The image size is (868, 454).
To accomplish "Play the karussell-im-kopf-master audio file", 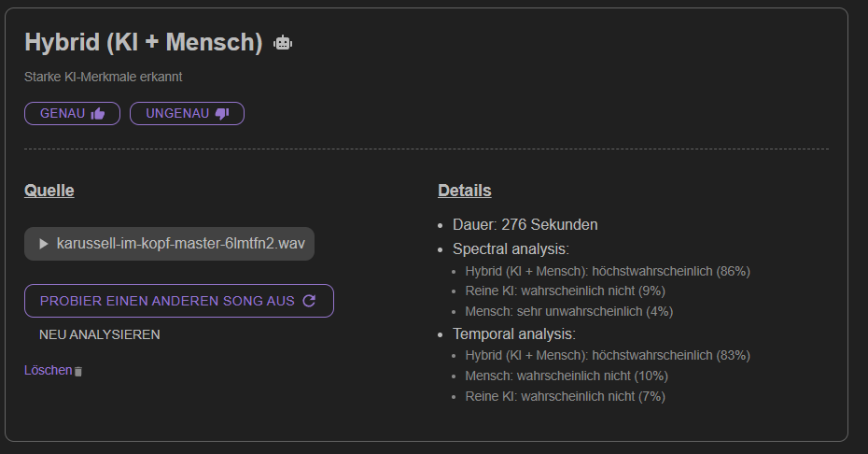I will coord(44,244).
